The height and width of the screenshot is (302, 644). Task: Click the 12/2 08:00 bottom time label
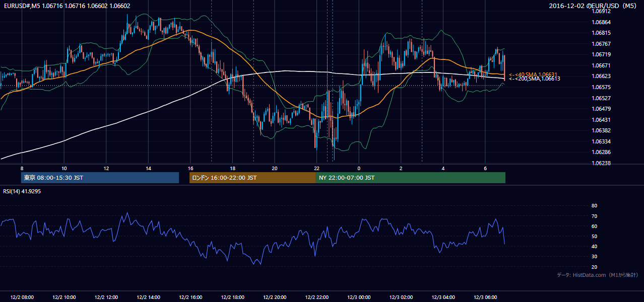(x=22, y=297)
